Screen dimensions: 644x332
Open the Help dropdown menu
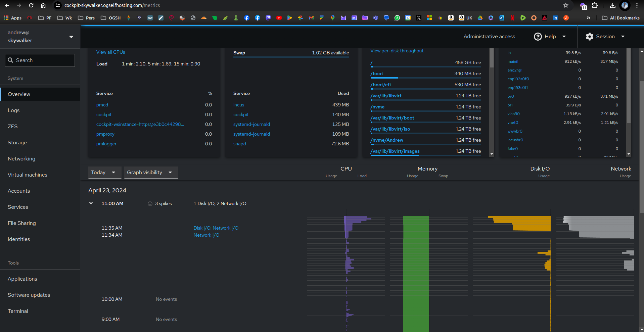[550, 37]
